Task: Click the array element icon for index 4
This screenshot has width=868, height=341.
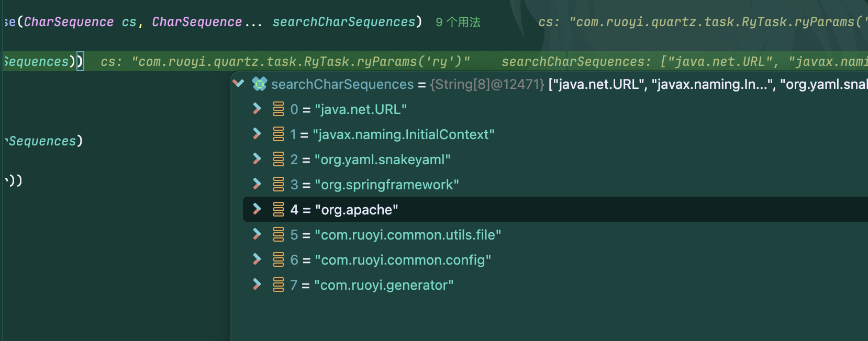Action: 279,209
